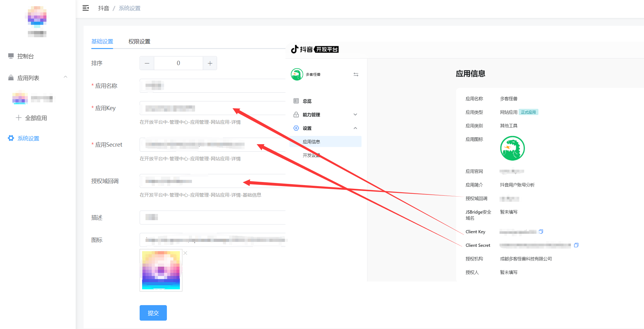Image resolution: width=644 pixels, height=329 pixels.
Task: Click the 提交 submit button
Action: coord(153,313)
